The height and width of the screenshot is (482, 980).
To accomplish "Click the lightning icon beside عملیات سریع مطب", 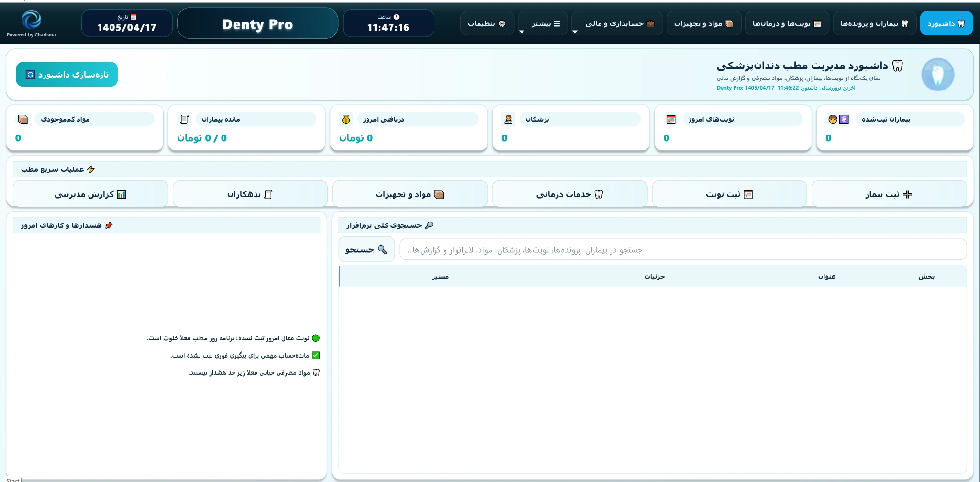I will click(91, 169).
